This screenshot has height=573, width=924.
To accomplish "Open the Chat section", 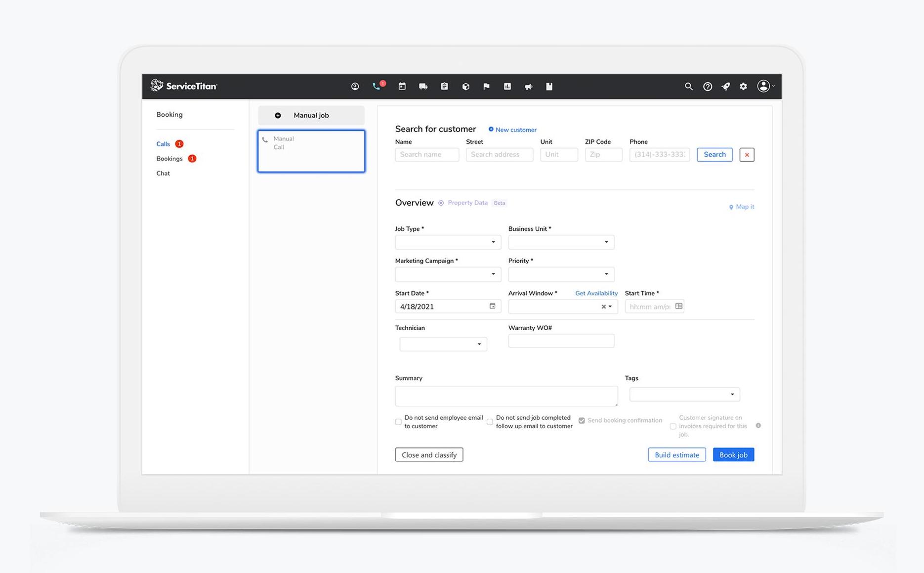I will (163, 173).
